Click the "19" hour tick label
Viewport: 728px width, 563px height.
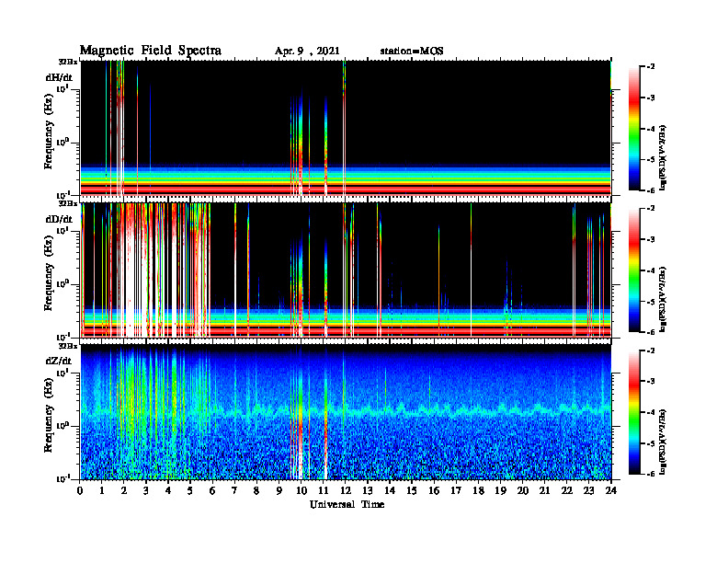[500, 490]
